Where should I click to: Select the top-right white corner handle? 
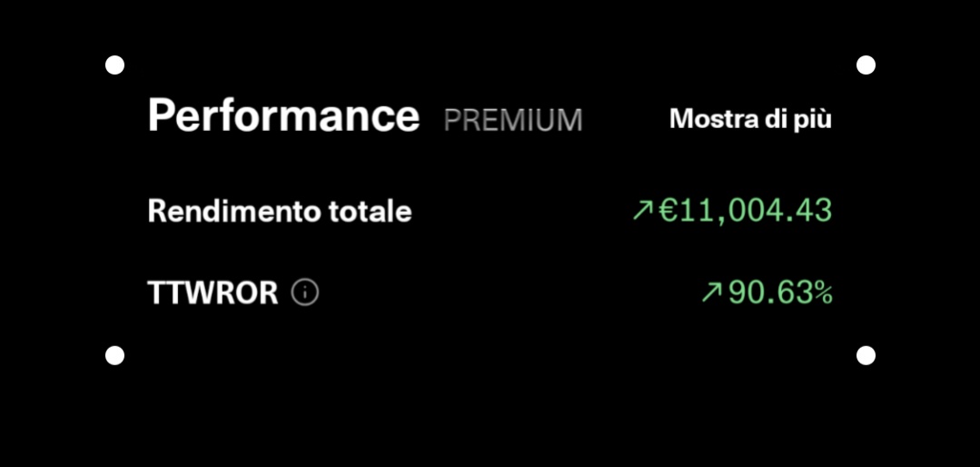(x=866, y=65)
